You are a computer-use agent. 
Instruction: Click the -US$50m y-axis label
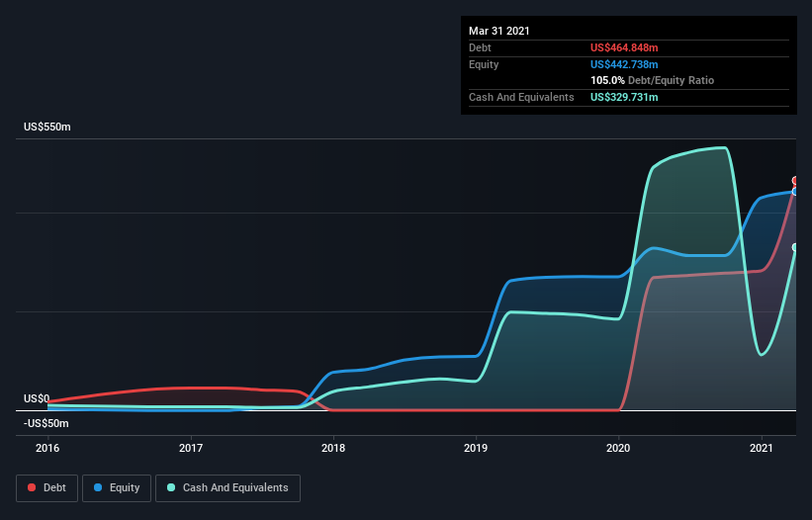click(46, 423)
